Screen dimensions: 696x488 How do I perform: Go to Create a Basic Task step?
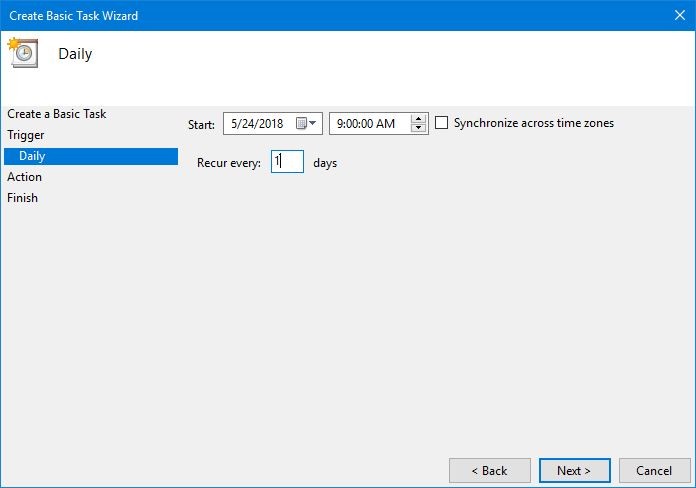57,114
